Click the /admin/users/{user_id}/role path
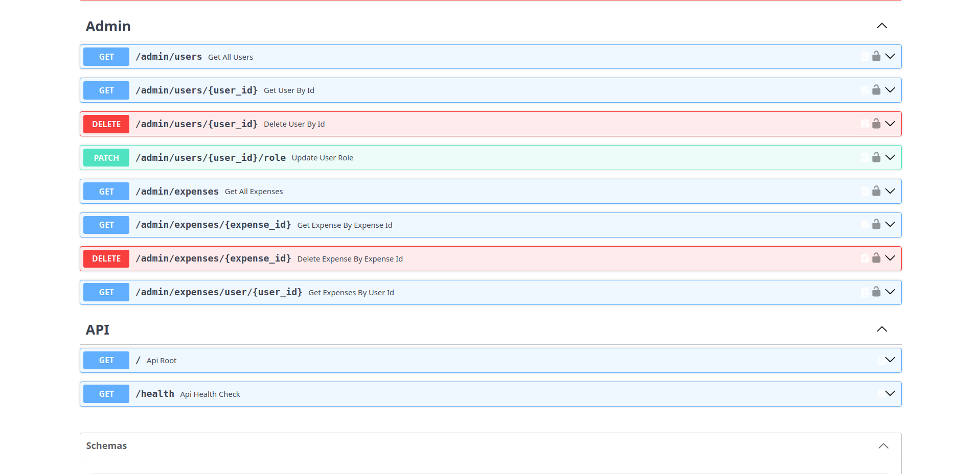The image size is (980, 474). [x=211, y=158]
